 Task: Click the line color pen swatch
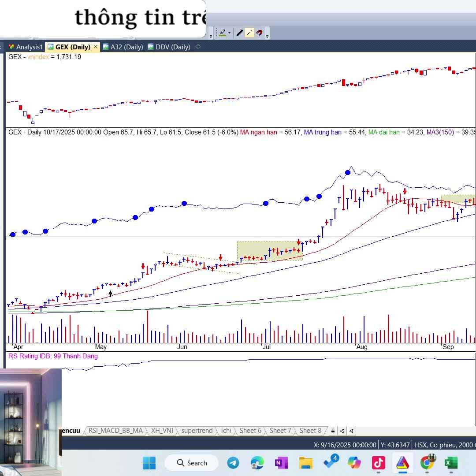(x=223, y=33)
